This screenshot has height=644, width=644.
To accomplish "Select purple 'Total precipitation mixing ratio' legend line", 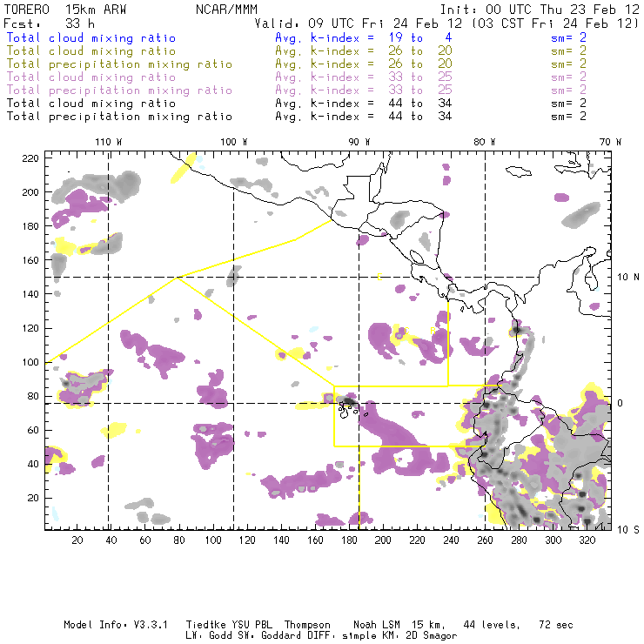I will click(119, 91).
